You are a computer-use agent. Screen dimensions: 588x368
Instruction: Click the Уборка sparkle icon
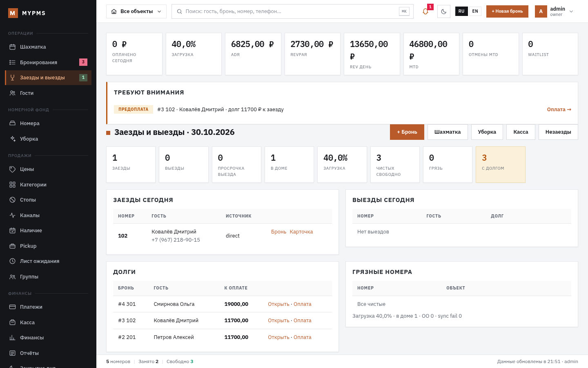(x=12, y=139)
